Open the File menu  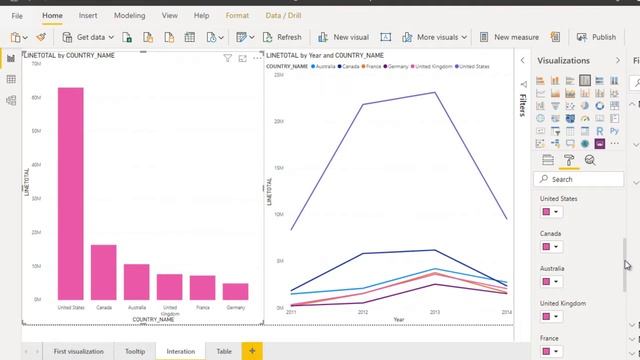tap(17, 16)
